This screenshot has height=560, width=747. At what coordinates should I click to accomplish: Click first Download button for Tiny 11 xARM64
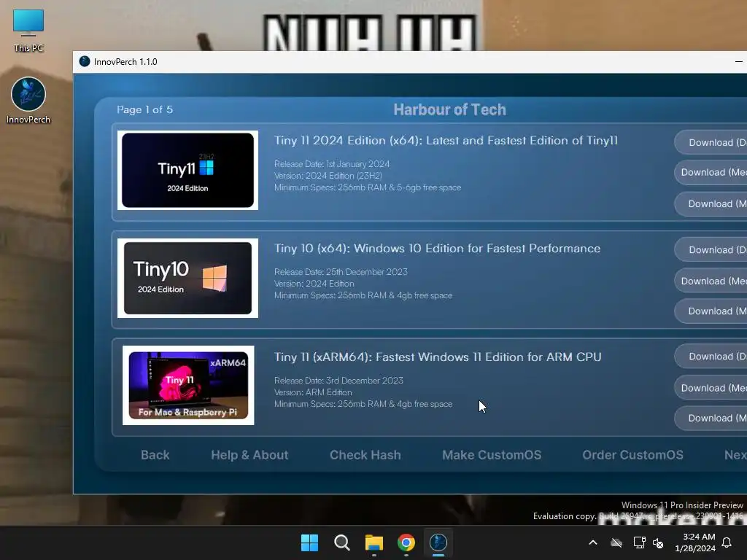click(x=711, y=356)
